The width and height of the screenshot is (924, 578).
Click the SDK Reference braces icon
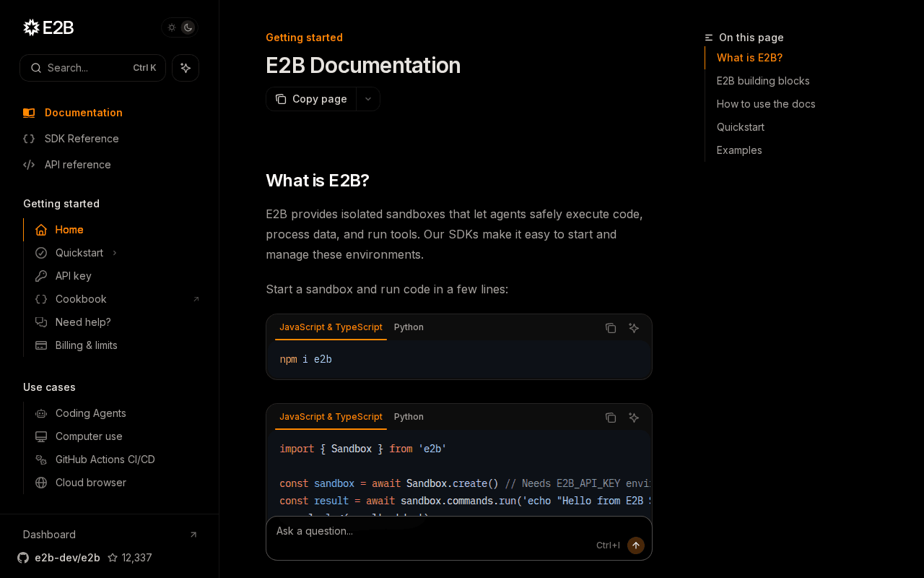coord(29,139)
